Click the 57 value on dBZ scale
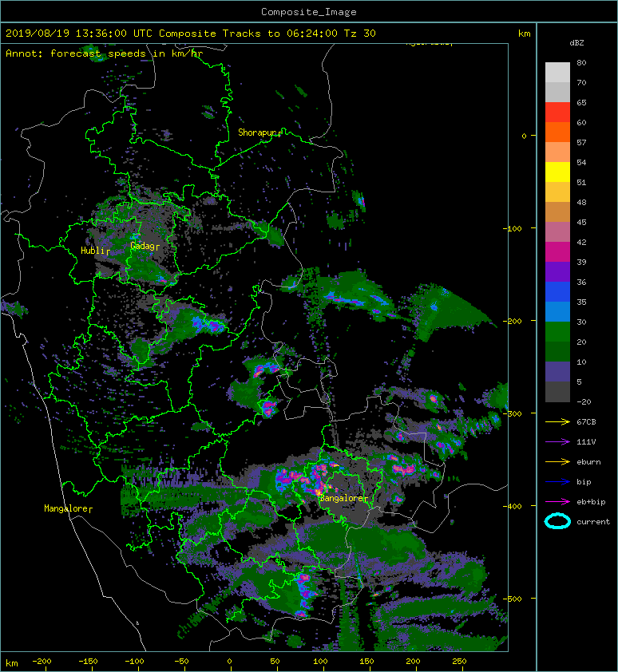Viewport: 618px width, 672px height. point(581,142)
